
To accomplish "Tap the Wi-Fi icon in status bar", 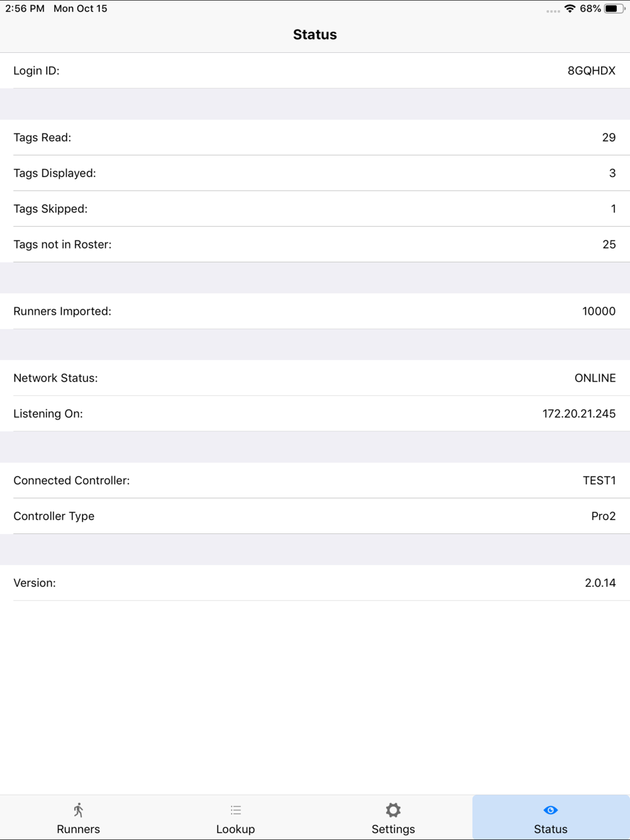I will click(570, 9).
